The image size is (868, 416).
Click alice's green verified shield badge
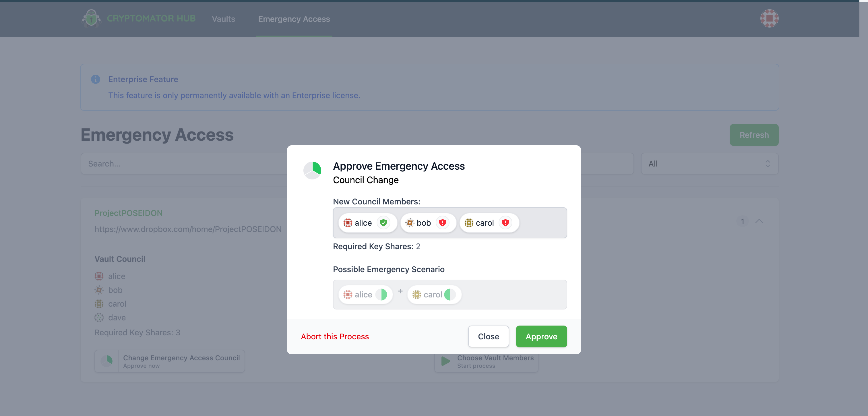[384, 223]
